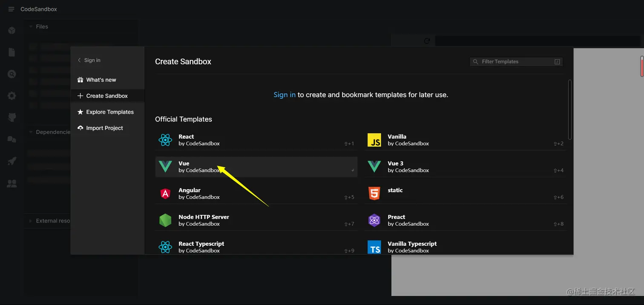Click the yellow JS Vanilla template logo
Viewport: 644px width, 305px height.
click(x=374, y=140)
